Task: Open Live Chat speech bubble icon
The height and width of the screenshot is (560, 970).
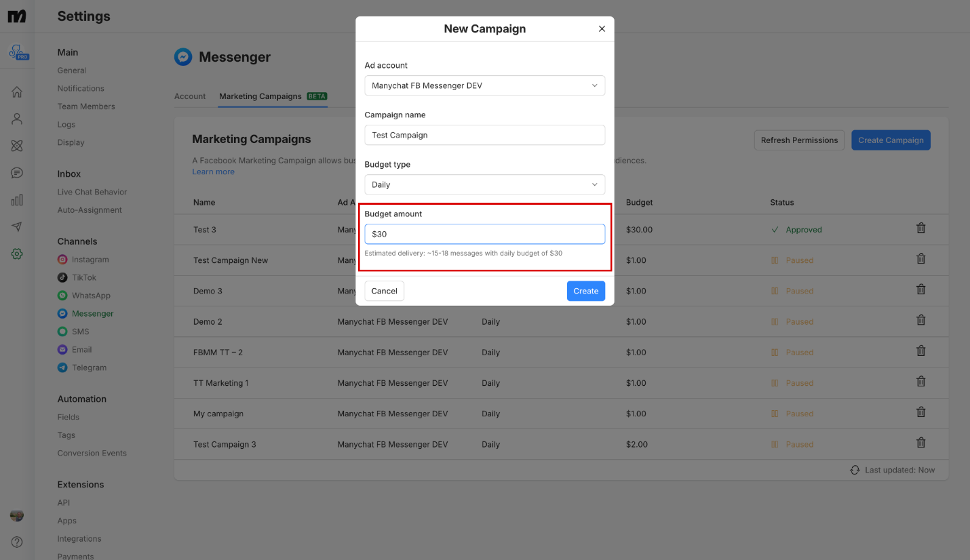Action: (x=17, y=173)
